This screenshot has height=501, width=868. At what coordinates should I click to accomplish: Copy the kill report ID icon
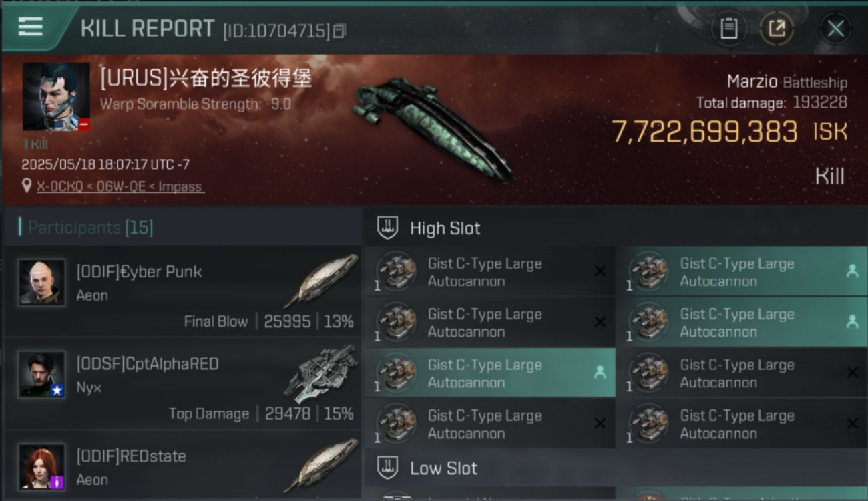click(340, 31)
